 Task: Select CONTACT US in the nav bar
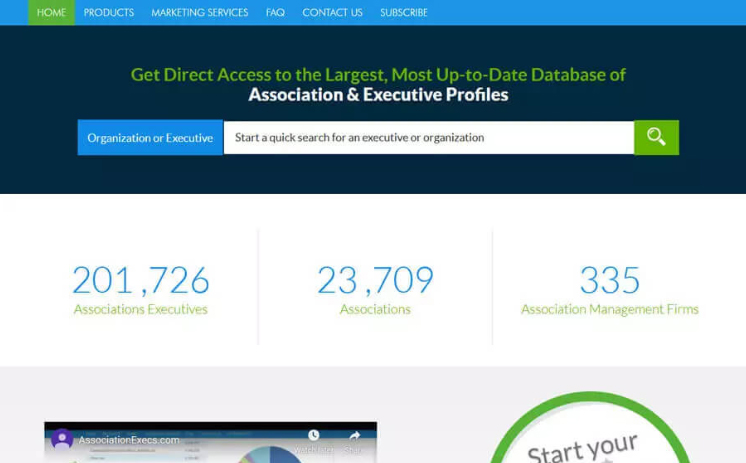point(333,12)
